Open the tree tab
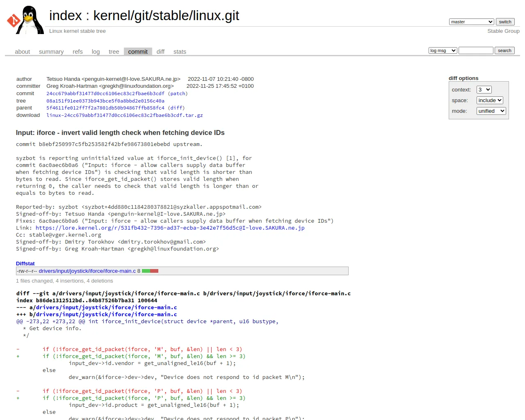This screenshot has width=525, height=420. pyautogui.click(x=114, y=52)
